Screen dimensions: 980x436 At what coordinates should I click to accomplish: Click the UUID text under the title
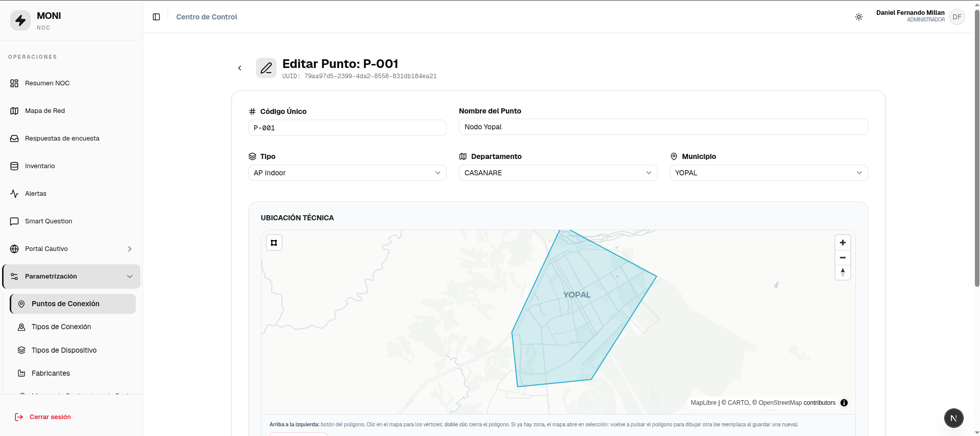point(359,76)
